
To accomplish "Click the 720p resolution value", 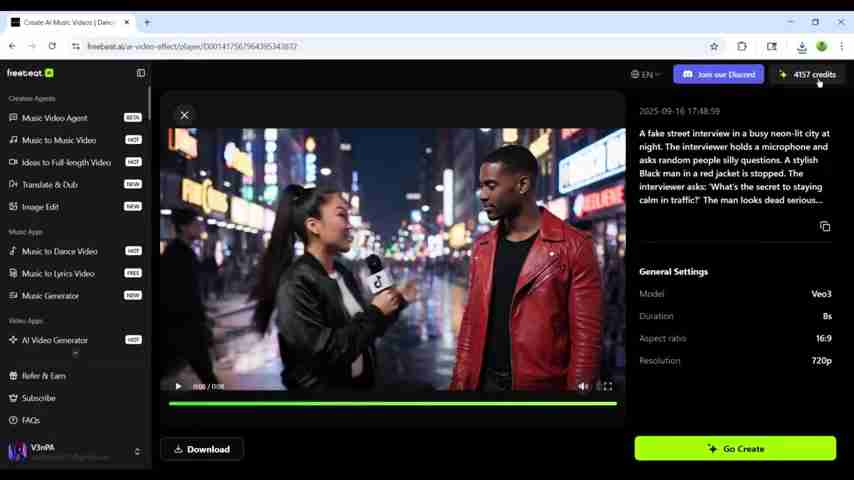I will (x=821, y=361).
